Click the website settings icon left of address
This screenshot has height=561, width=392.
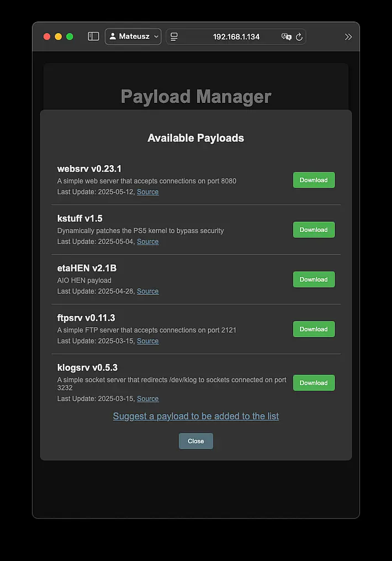174,36
